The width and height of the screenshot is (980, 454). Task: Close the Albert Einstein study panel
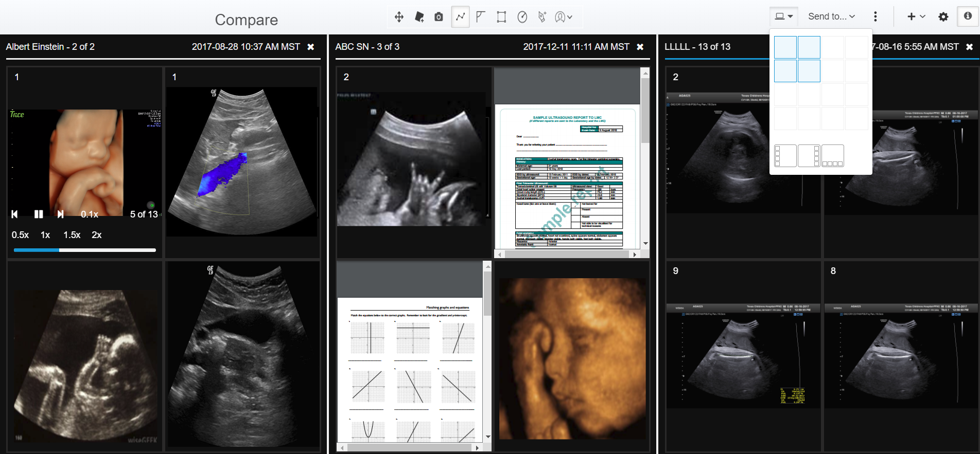click(x=311, y=47)
